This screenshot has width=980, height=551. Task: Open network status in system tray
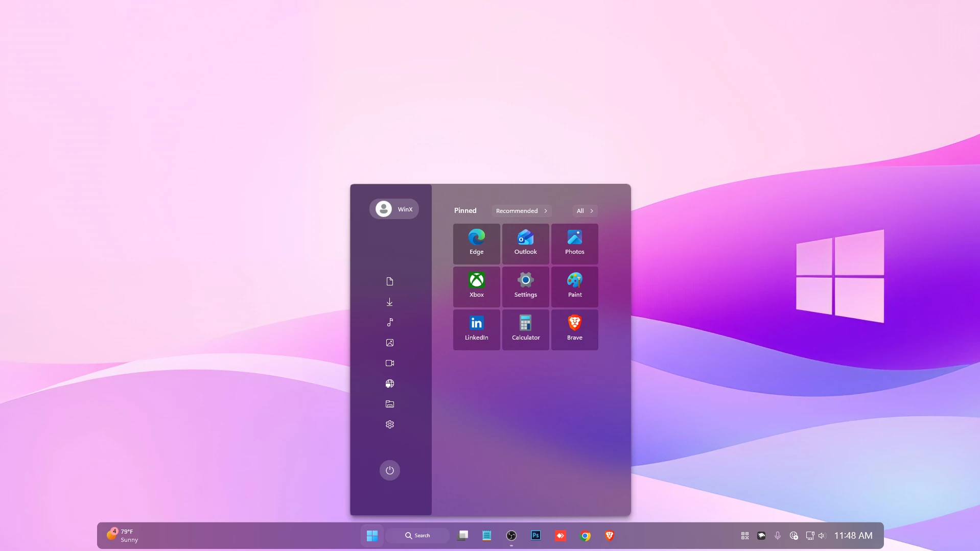tap(810, 536)
